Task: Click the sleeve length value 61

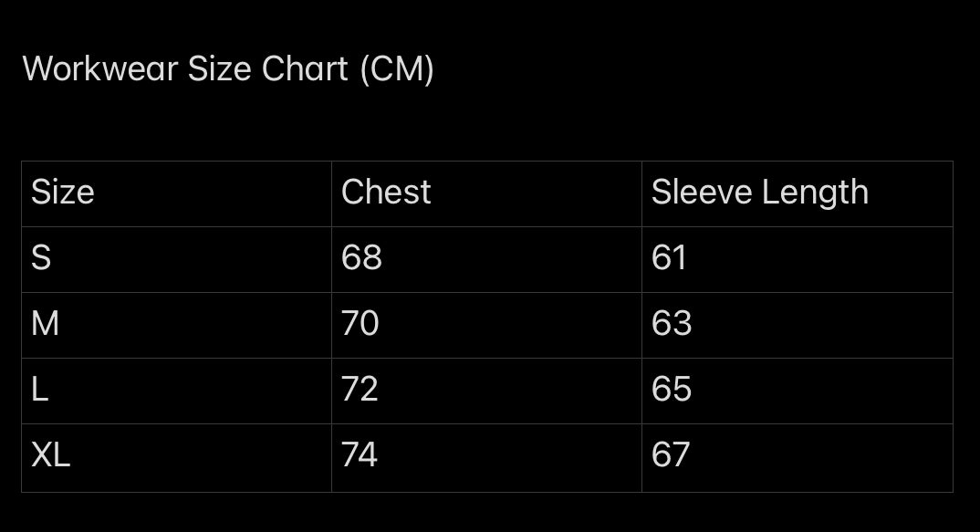Action: click(669, 258)
